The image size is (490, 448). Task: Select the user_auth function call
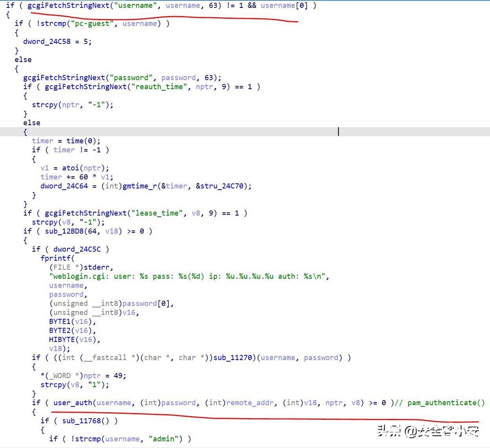[73, 403]
